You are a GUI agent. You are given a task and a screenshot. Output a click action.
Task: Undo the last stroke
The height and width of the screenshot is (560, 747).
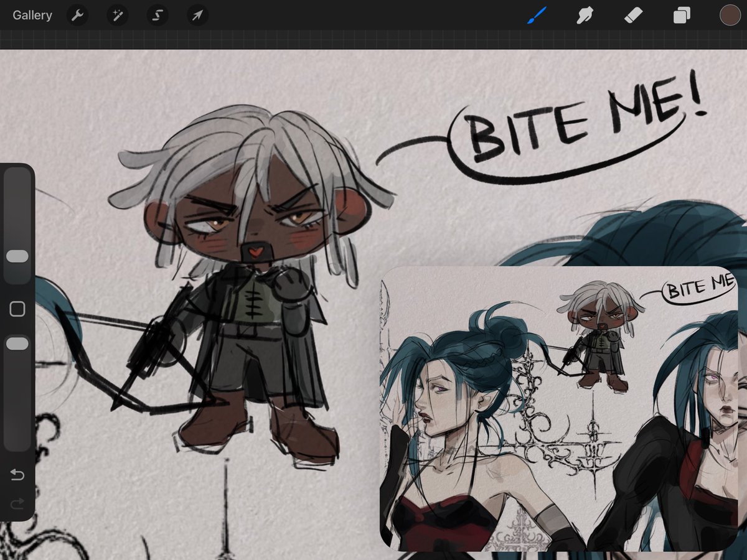[17, 475]
